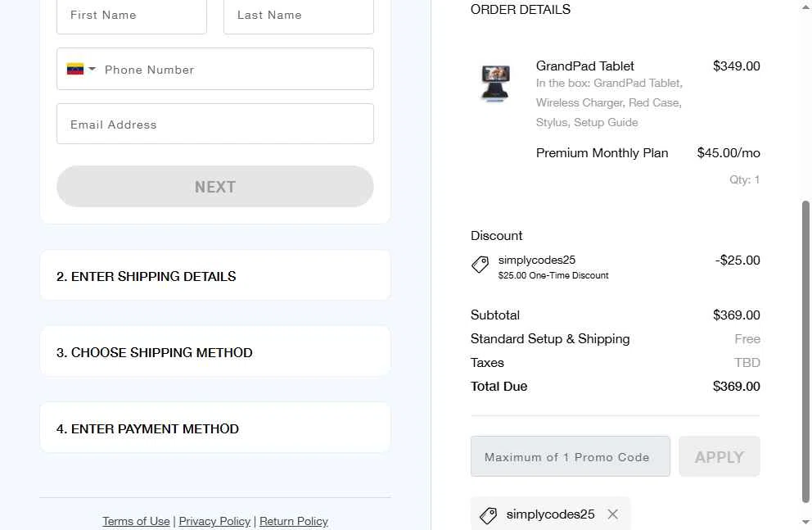This screenshot has width=812, height=530.
Task: Click the Qty: 1 label
Action: click(x=744, y=179)
